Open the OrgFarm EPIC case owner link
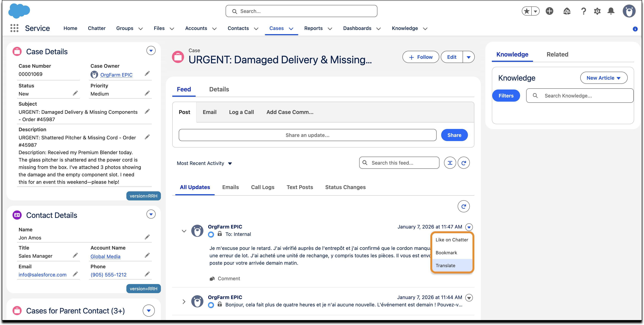644x325 pixels. click(116, 75)
